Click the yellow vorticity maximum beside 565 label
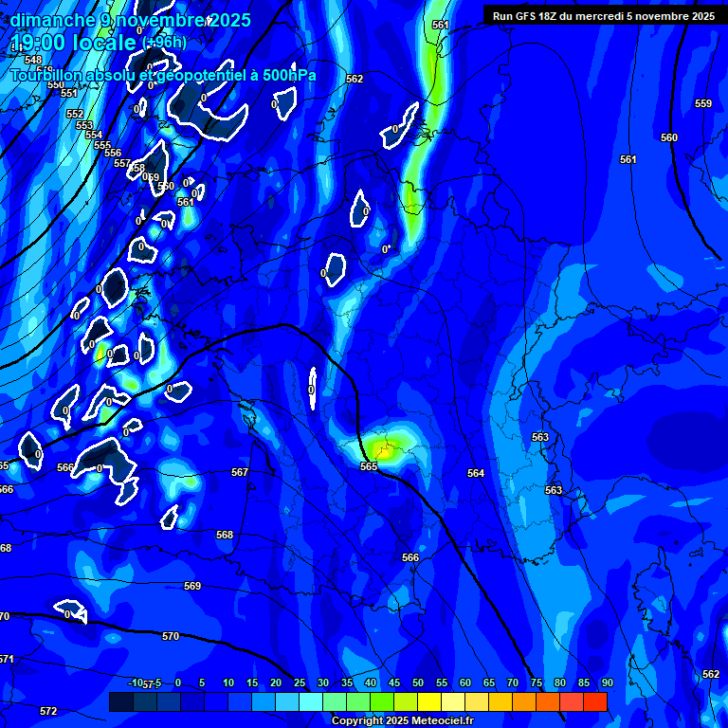Image resolution: width=728 pixels, height=728 pixels. (x=387, y=448)
